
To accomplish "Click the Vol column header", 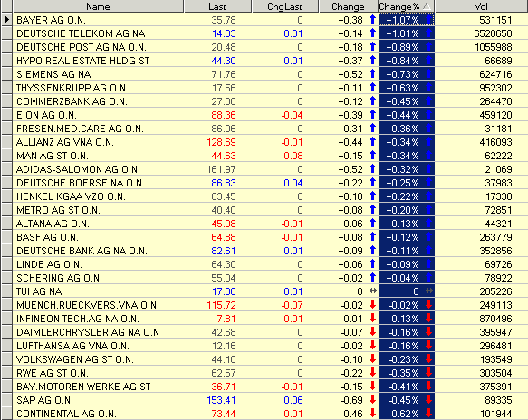I will [x=482, y=6].
